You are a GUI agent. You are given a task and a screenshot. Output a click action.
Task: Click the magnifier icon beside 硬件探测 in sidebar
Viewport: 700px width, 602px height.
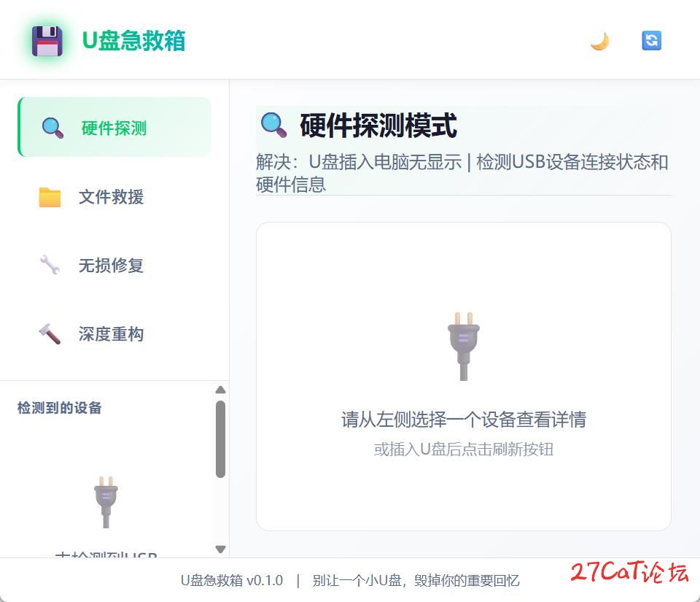[x=52, y=128]
